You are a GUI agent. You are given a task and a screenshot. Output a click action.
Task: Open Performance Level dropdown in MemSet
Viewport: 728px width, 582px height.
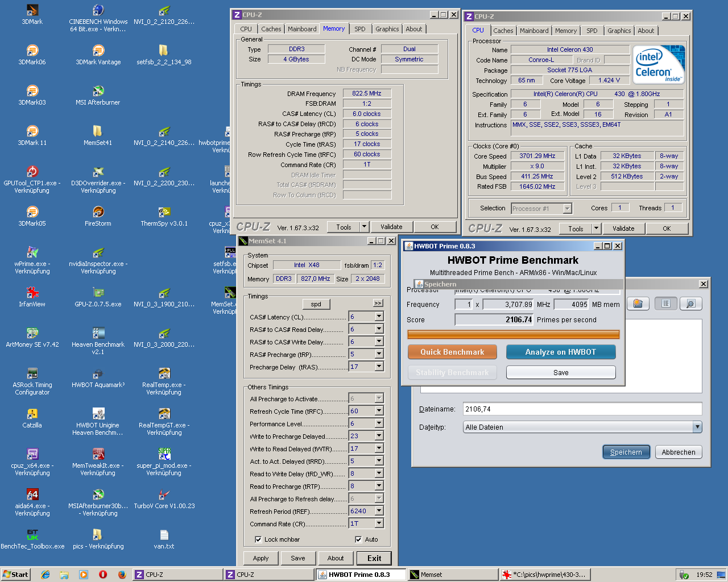point(379,423)
